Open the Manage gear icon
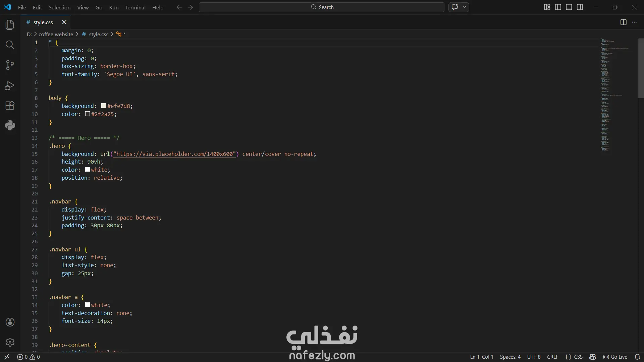The image size is (644, 362). tap(10, 342)
